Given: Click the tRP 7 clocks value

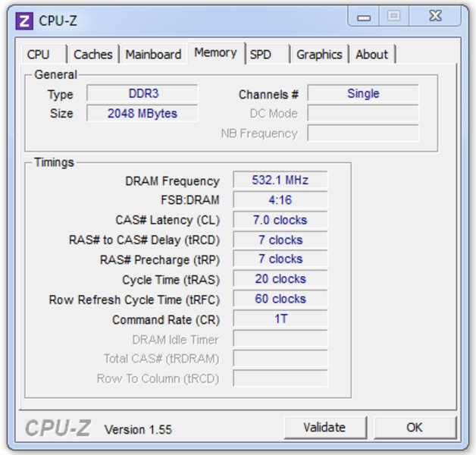Looking at the screenshot, I should click(x=280, y=259).
